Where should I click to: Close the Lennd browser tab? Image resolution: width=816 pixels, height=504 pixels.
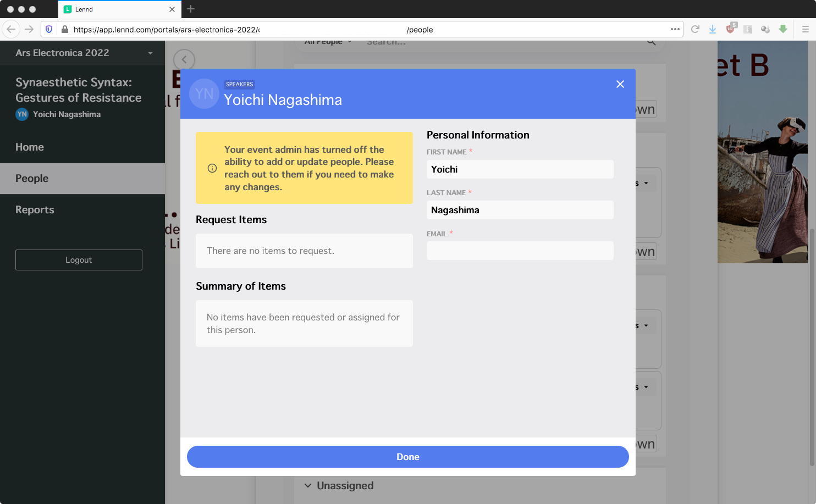tap(172, 9)
